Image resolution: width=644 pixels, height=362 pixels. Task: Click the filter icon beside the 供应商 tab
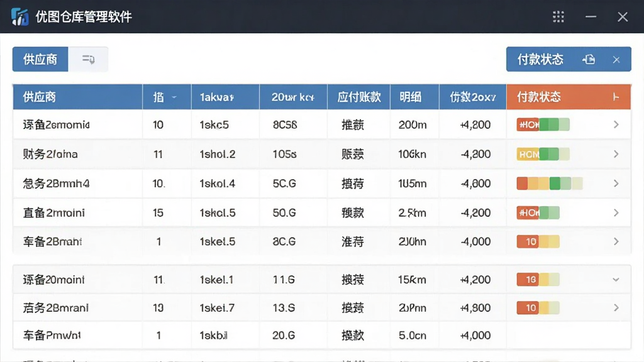click(88, 60)
